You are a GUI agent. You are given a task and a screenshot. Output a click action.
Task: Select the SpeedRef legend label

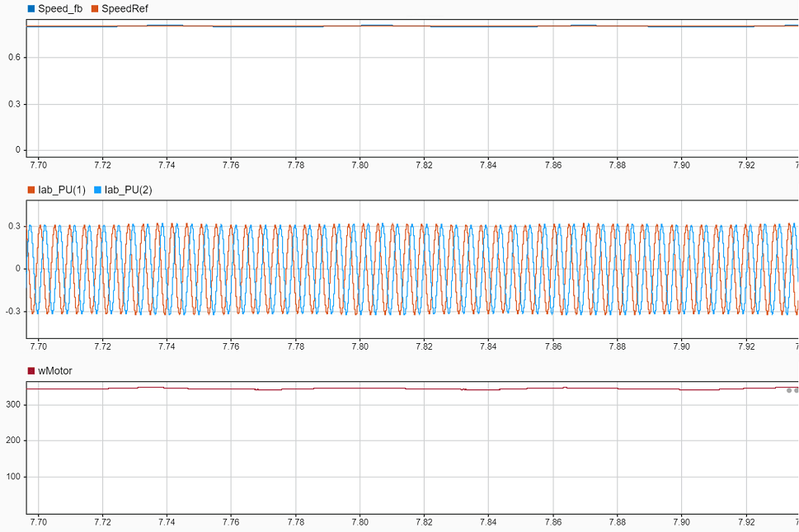tap(125, 9)
